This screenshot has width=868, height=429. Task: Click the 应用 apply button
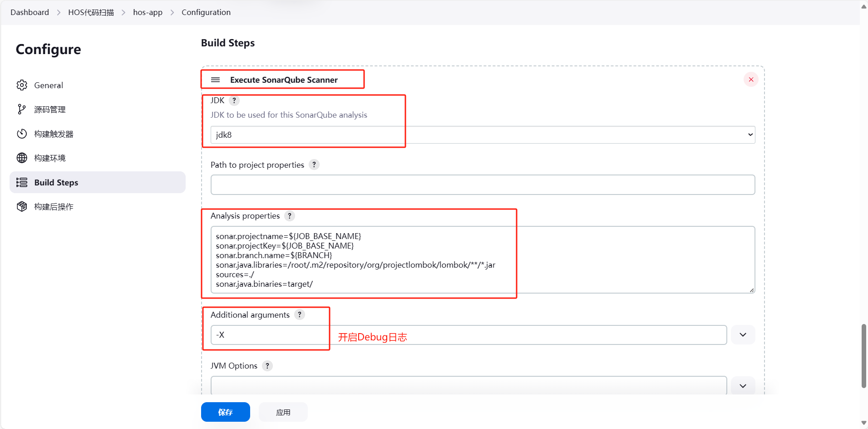pyautogui.click(x=283, y=412)
